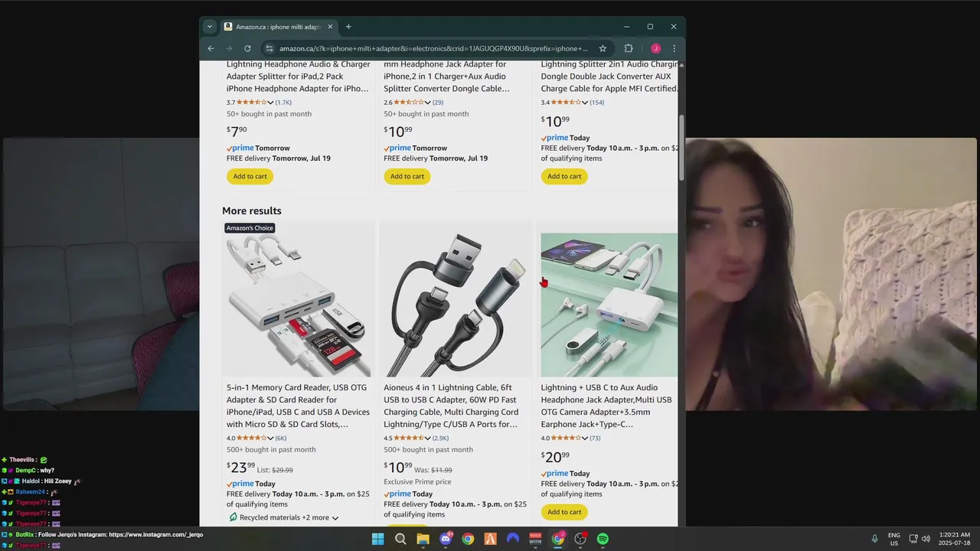The width and height of the screenshot is (980, 551).
Task: Open the volume speaker icon in the tray
Action: [x=926, y=539]
